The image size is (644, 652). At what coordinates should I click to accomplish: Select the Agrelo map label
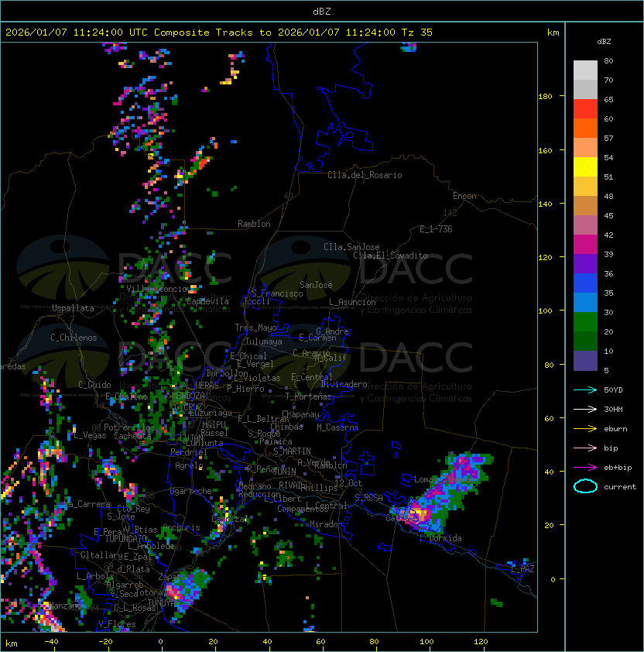pyautogui.click(x=189, y=465)
